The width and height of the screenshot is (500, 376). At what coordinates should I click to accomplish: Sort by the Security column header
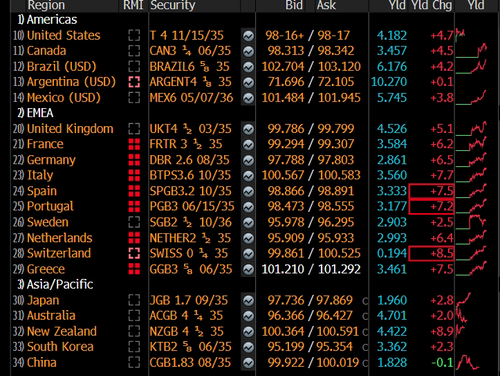pyautogui.click(x=173, y=5)
